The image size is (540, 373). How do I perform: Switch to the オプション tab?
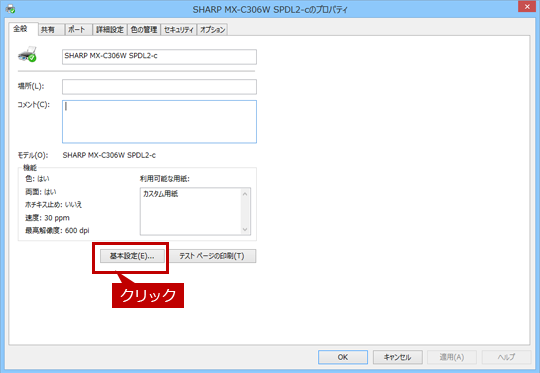tap(212, 30)
